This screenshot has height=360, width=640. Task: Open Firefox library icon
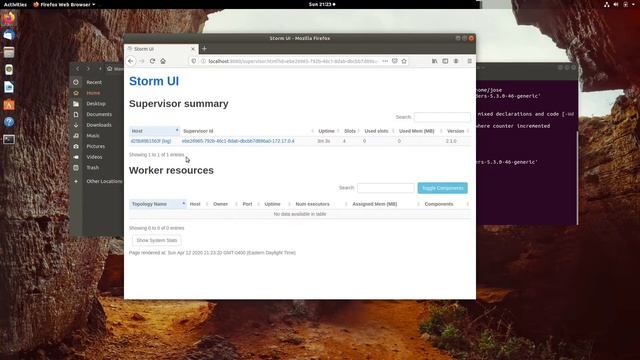(435, 61)
